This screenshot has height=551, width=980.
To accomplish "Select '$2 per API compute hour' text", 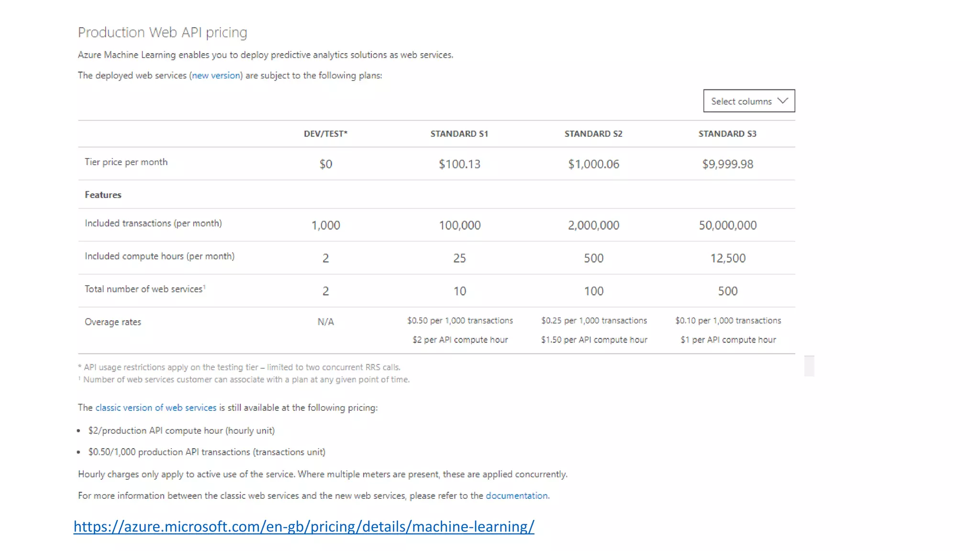I will pos(460,340).
